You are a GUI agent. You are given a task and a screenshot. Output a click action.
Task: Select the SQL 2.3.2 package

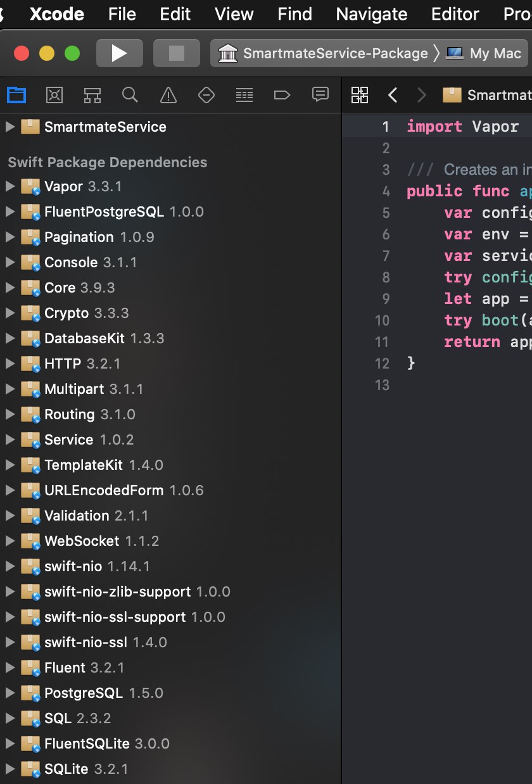coord(170,718)
